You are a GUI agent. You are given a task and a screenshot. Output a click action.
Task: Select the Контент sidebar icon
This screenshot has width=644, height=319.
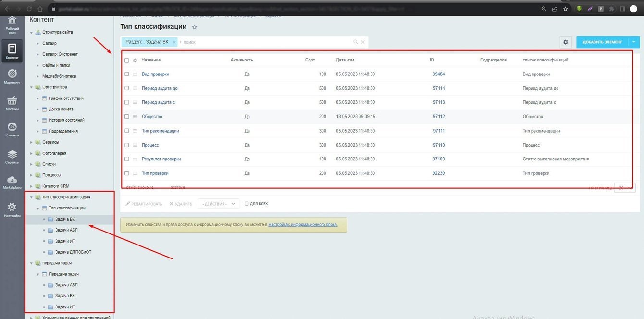click(12, 51)
